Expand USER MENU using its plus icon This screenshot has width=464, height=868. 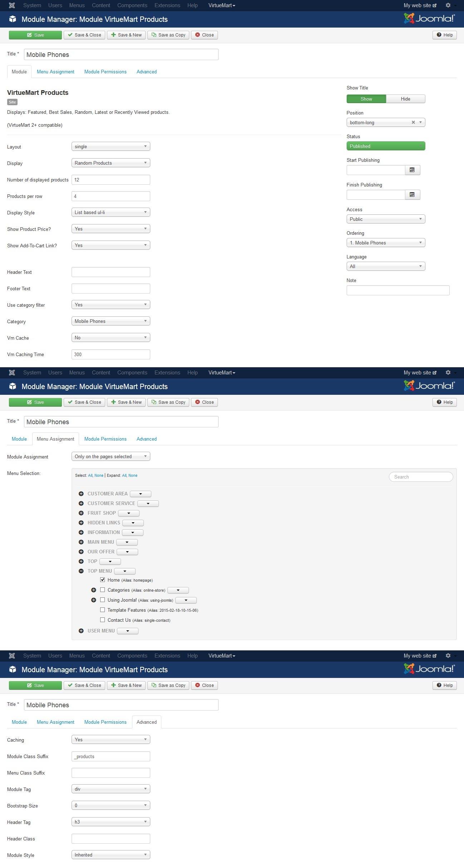click(x=81, y=631)
